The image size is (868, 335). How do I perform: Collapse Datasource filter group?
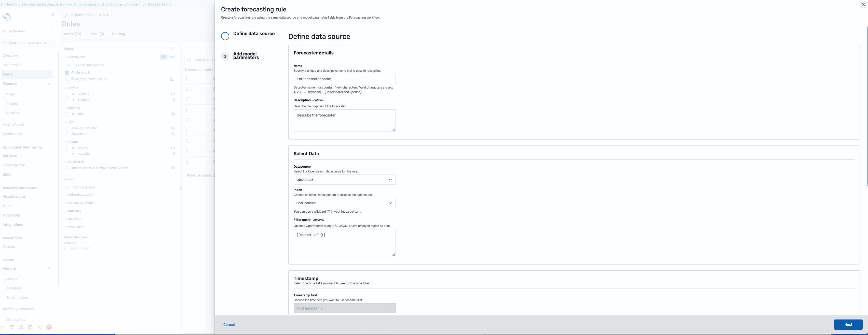66,57
